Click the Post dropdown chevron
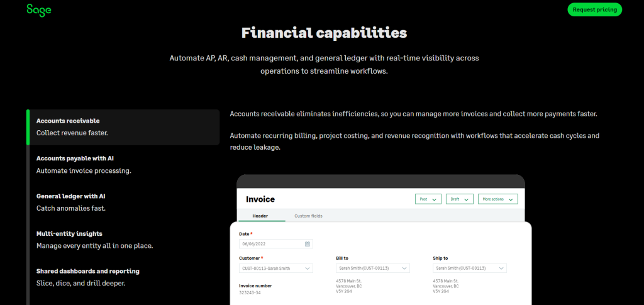 (434, 199)
